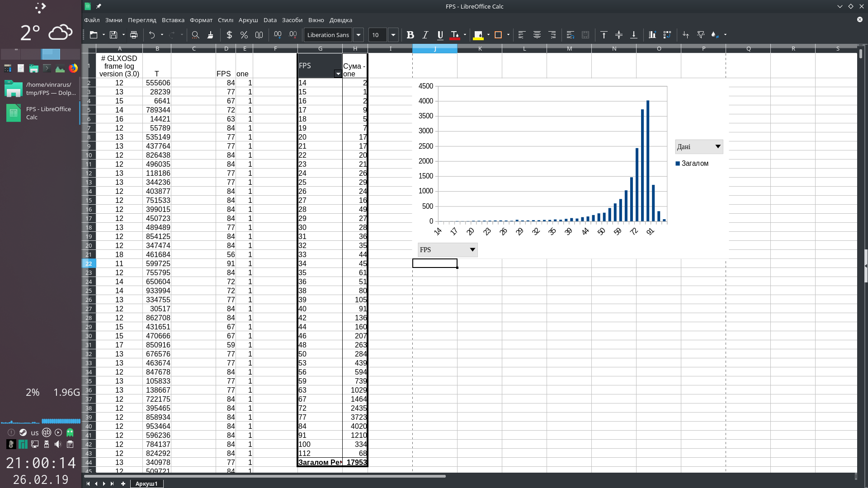Click the Clone formatting paintbrush icon
The width and height of the screenshot is (868, 488).
click(x=210, y=35)
